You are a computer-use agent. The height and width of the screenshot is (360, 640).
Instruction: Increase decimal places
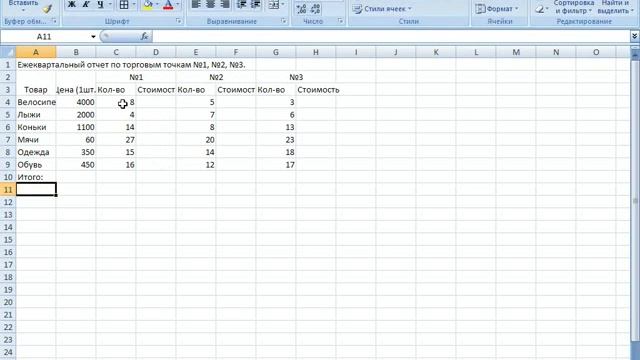[301, 9]
